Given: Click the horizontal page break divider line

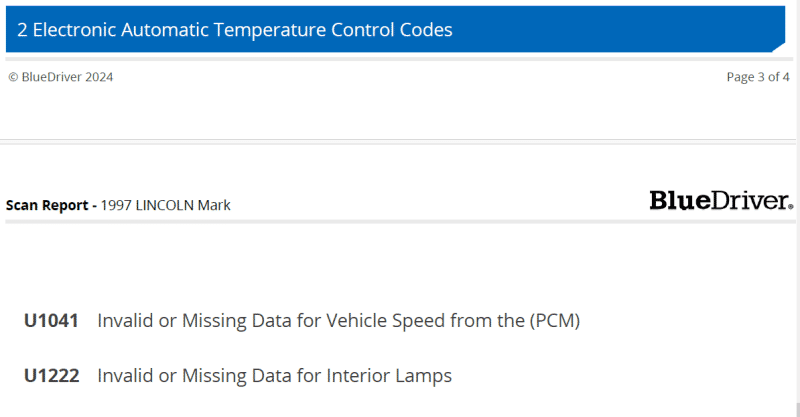Looking at the screenshot, I should (398, 139).
